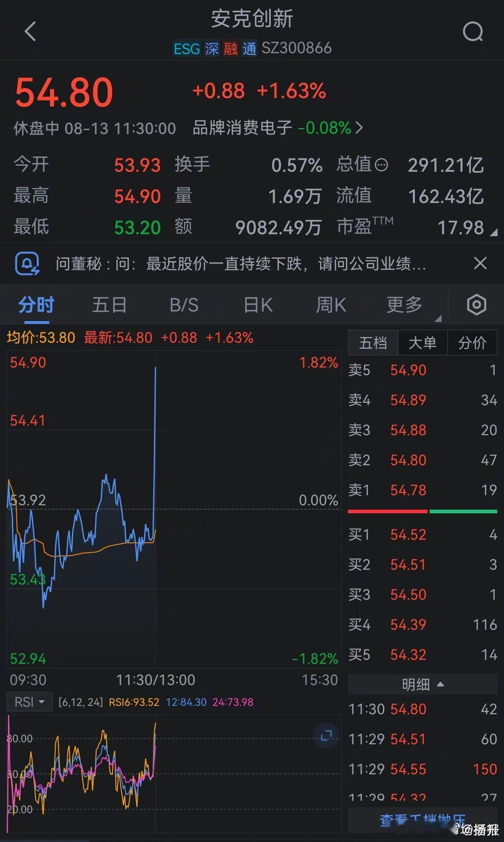Click the 安克创新 stock name title
Viewport: 504px width, 842px height.
(x=252, y=19)
